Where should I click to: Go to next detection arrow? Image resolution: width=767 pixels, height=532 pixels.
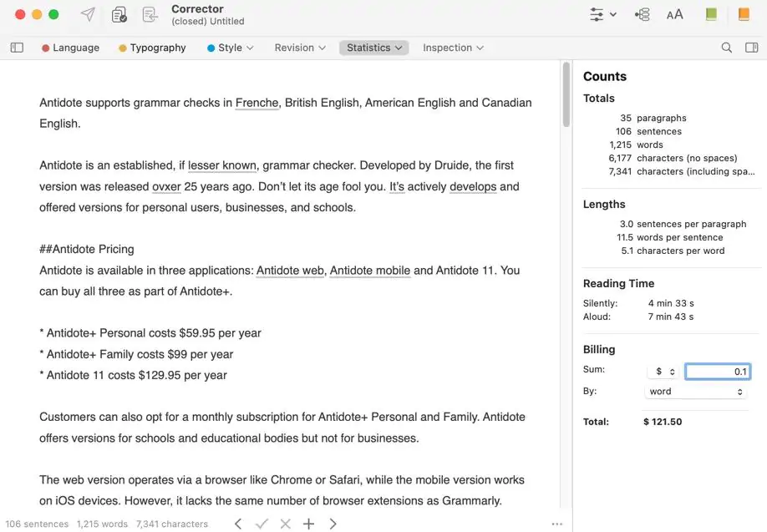pyautogui.click(x=333, y=524)
